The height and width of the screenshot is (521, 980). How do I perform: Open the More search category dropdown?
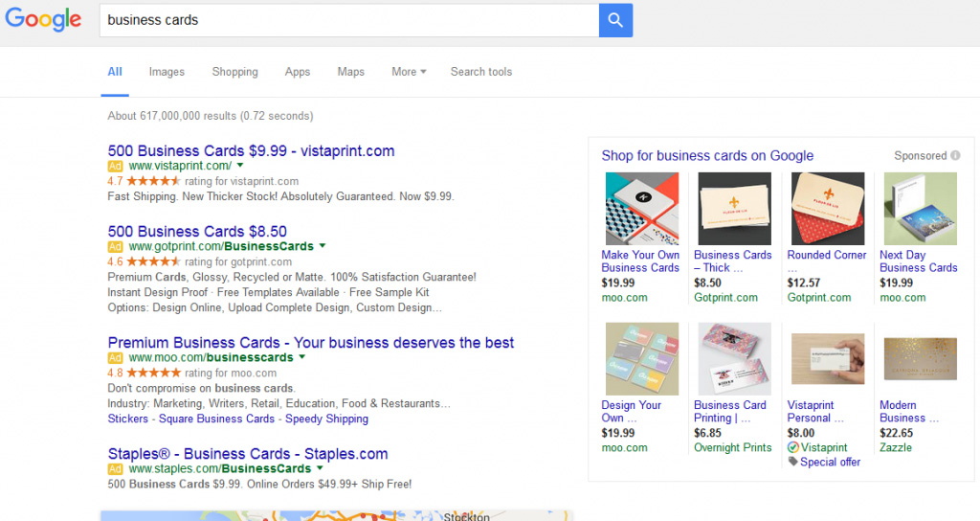coord(409,72)
